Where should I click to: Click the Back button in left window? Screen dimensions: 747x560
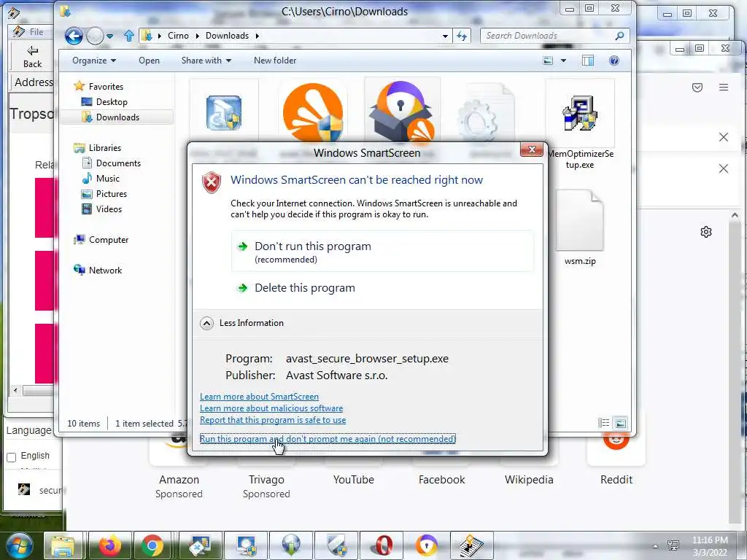coord(32,57)
